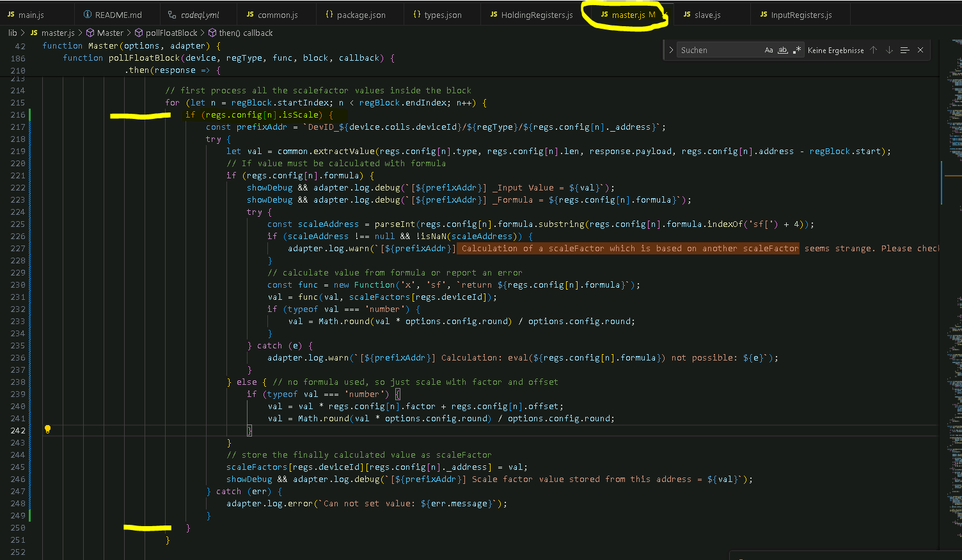Switch to the types.json tab
The height and width of the screenshot is (560, 962).
point(443,15)
